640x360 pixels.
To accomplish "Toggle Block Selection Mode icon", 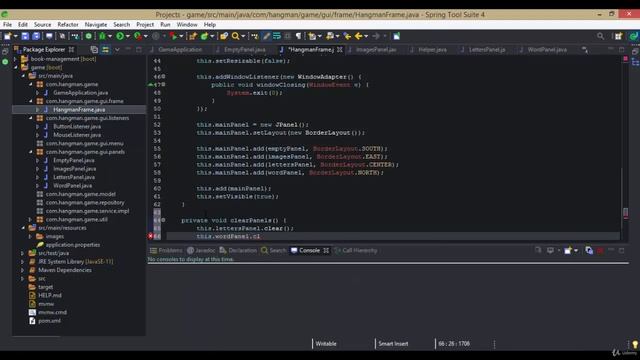I will tap(288, 36).
